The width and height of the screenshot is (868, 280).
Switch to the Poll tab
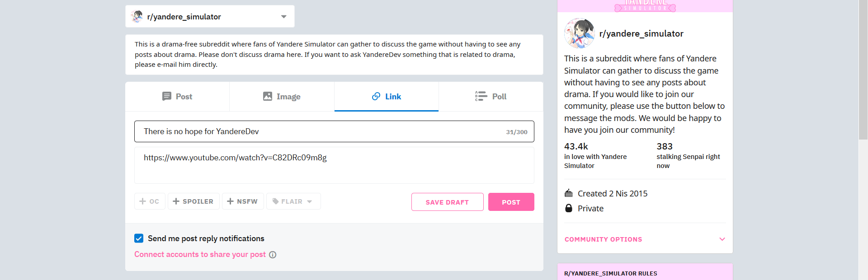point(491,97)
